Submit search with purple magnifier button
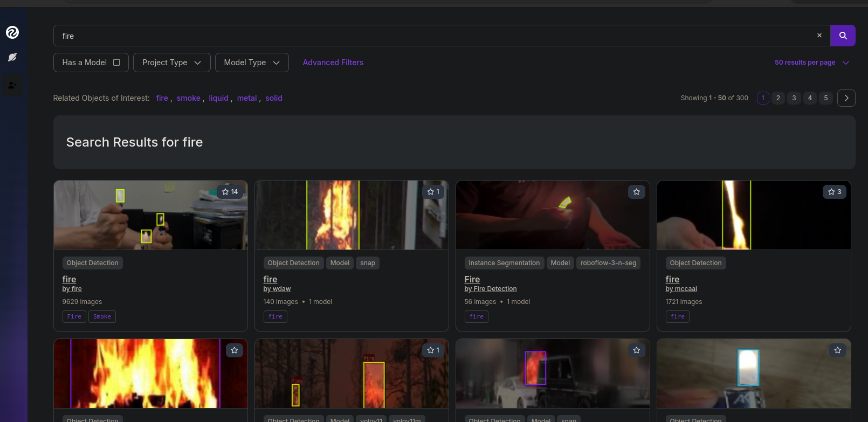The image size is (868, 422). (843, 36)
